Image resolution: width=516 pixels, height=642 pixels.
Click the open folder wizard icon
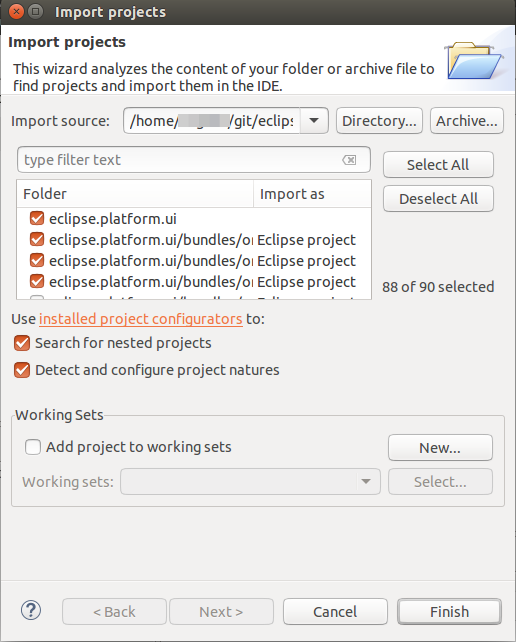tap(474, 61)
